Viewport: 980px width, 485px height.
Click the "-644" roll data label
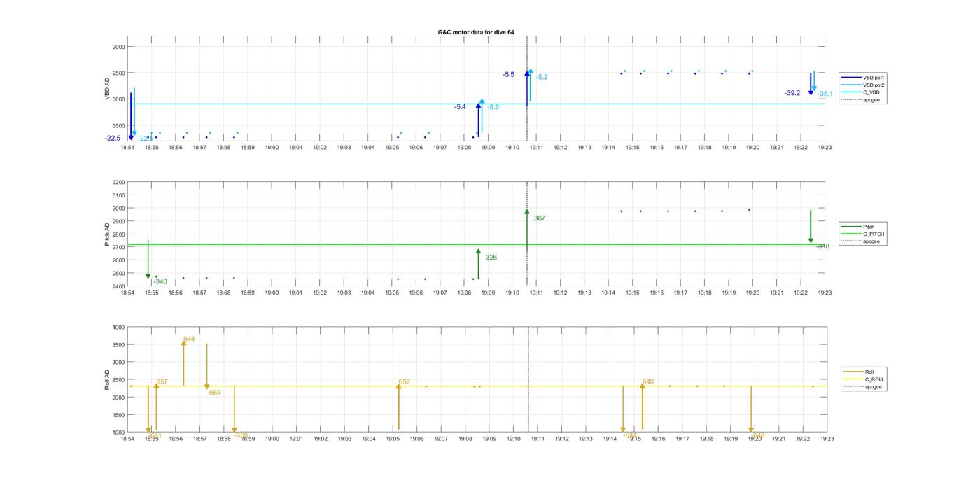pos(630,435)
